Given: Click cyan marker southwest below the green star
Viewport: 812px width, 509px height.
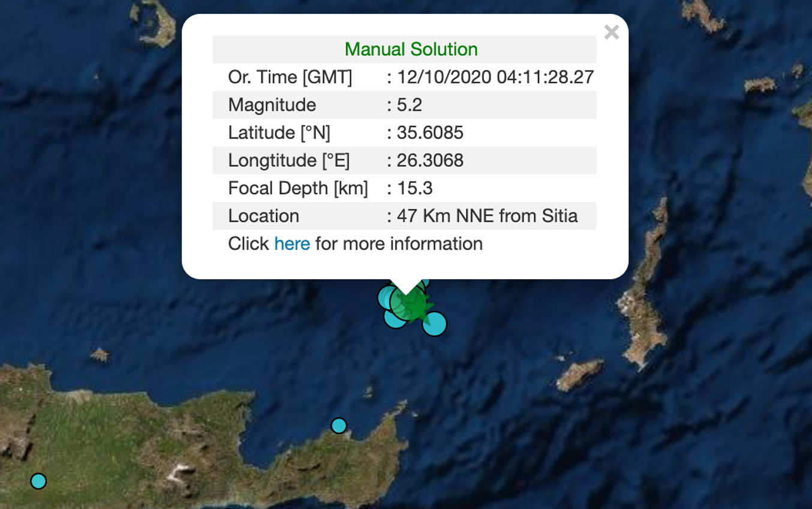Looking at the screenshot, I should tap(394, 318).
